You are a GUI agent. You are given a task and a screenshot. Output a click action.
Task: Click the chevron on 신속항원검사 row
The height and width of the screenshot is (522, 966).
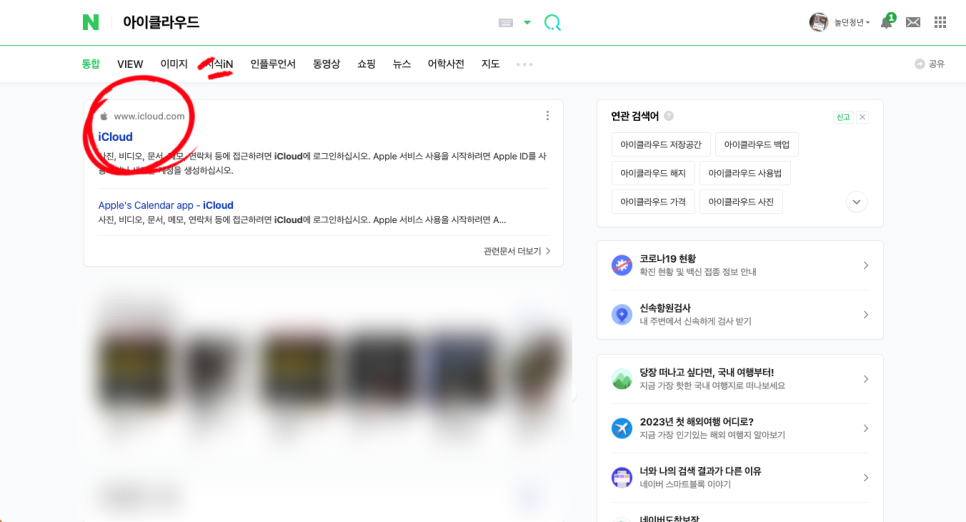[866, 315]
